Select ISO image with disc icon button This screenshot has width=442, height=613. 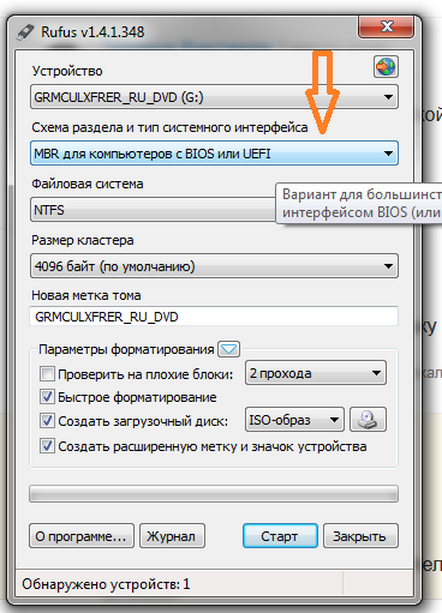click(x=368, y=420)
